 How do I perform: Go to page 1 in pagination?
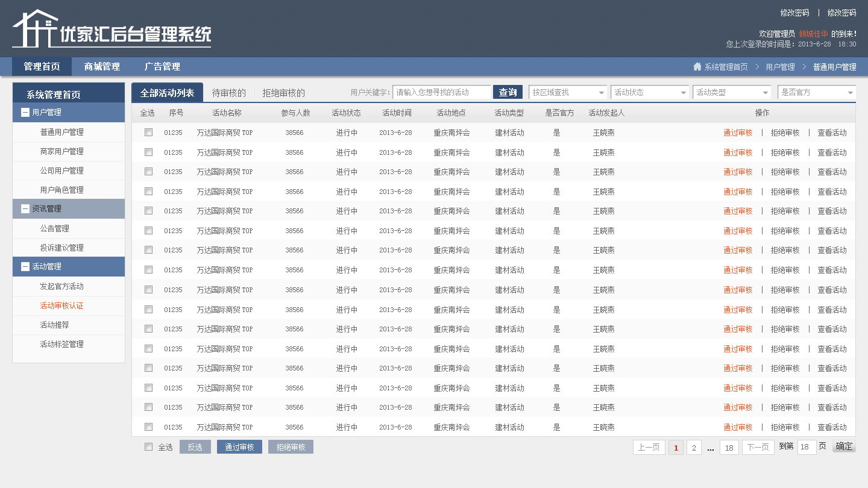(676, 448)
